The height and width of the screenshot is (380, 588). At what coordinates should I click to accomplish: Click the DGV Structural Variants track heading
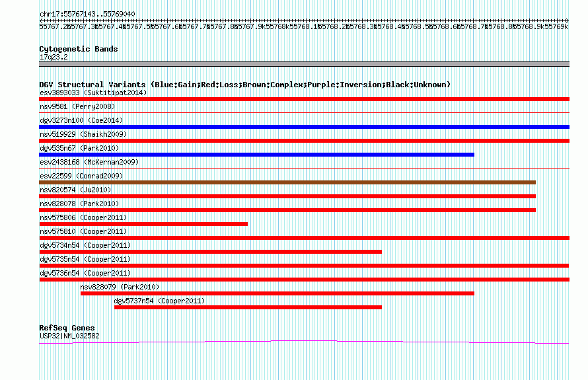[x=244, y=85]
